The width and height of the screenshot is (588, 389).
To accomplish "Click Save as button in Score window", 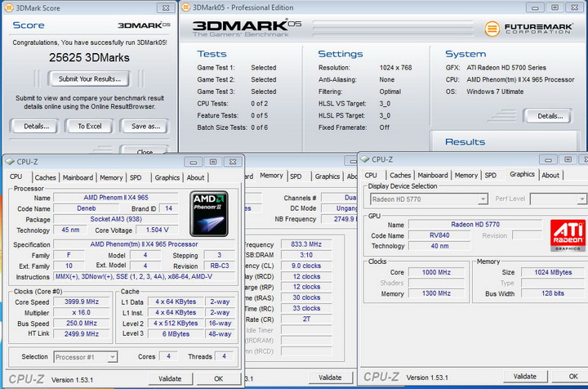I will pos(145,127).
